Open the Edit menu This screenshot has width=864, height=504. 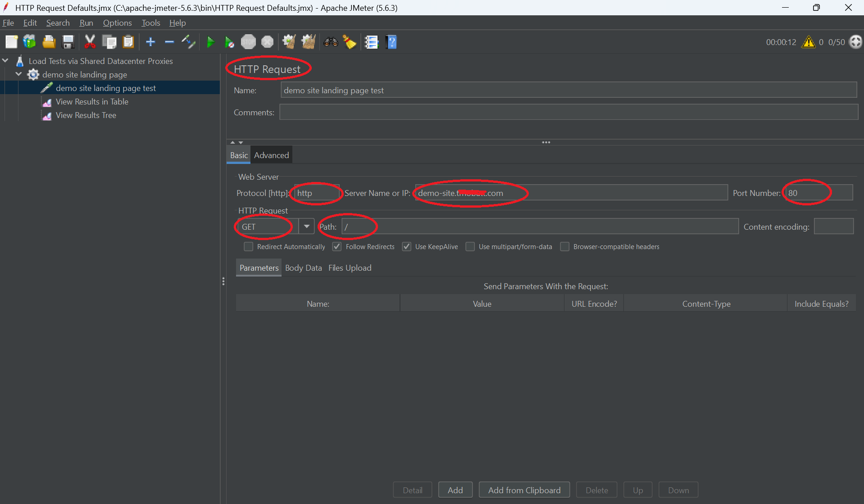point(30,23)
